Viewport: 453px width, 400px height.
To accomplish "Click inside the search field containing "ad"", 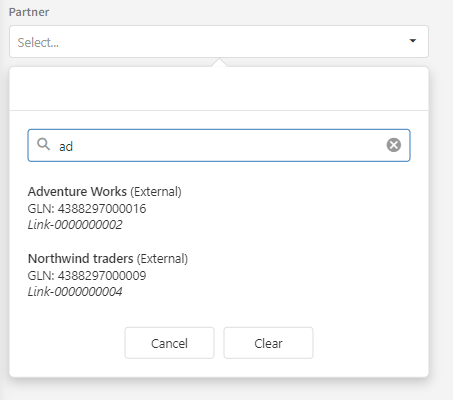I will click(x=219, y=145).
